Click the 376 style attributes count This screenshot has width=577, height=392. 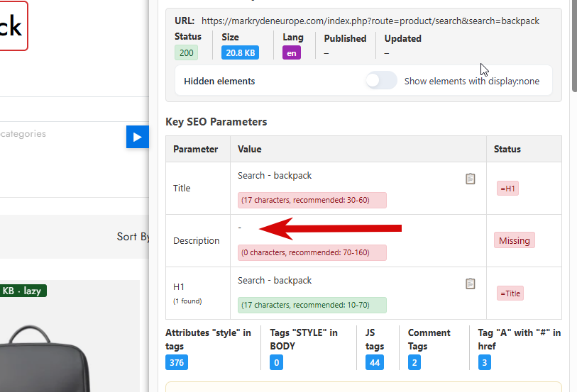pos(177,362)
